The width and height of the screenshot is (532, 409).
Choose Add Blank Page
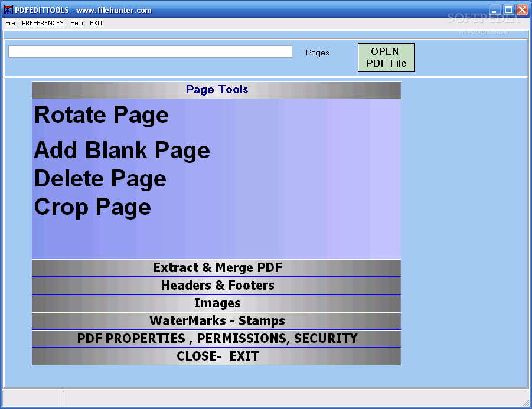[122, 150]
